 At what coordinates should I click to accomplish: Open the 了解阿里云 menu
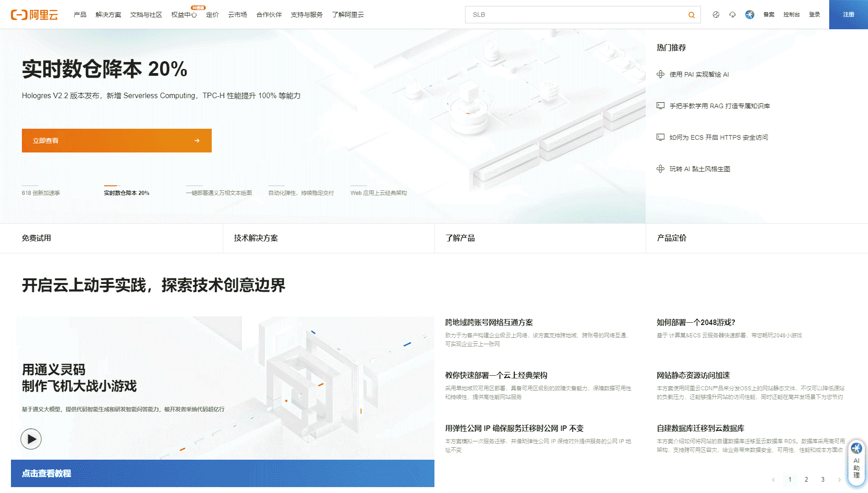[x=348, y=15]
